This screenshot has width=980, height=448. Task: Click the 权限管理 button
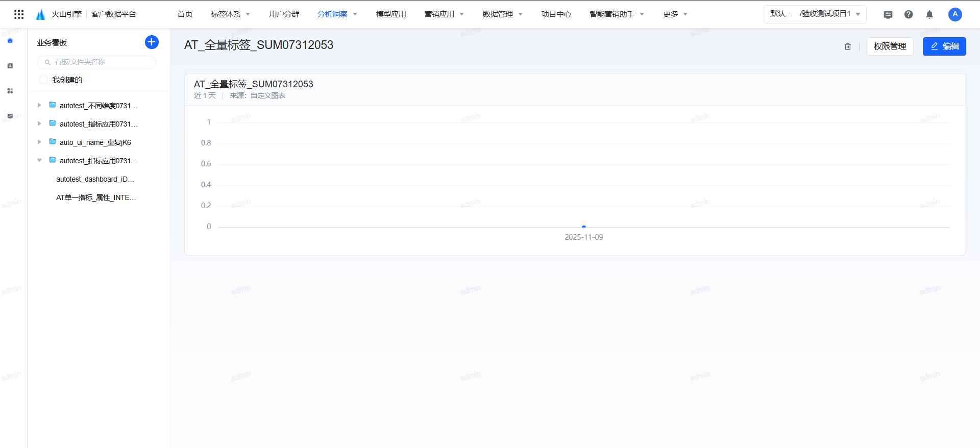[x=890, y=46]
